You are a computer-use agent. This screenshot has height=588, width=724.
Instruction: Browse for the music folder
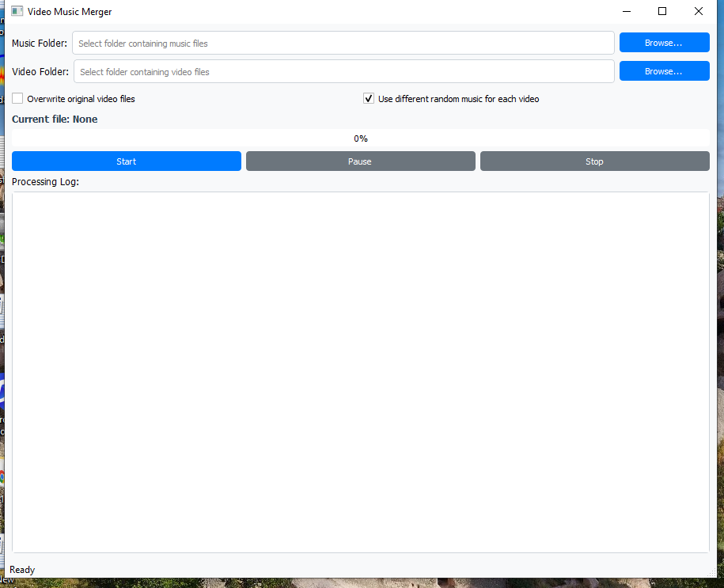[664, 43]
